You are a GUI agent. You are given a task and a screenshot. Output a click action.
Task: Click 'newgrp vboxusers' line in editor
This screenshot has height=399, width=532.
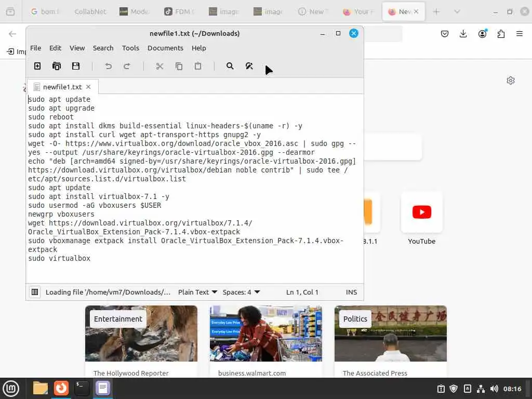pyautogui.click(x=61, y=215)
